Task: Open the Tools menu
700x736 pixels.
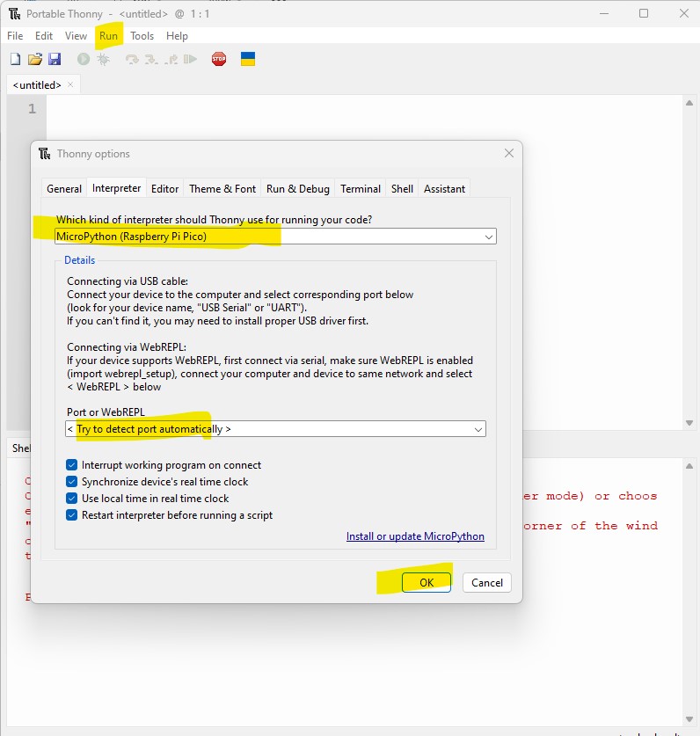Action: tap(142, 36)
